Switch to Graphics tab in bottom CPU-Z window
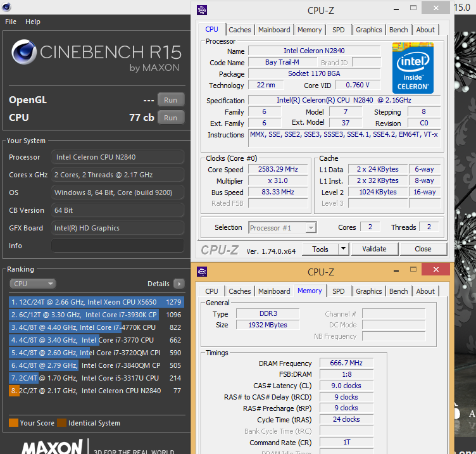Screen dimensions: 476x454 pos(368,291)
